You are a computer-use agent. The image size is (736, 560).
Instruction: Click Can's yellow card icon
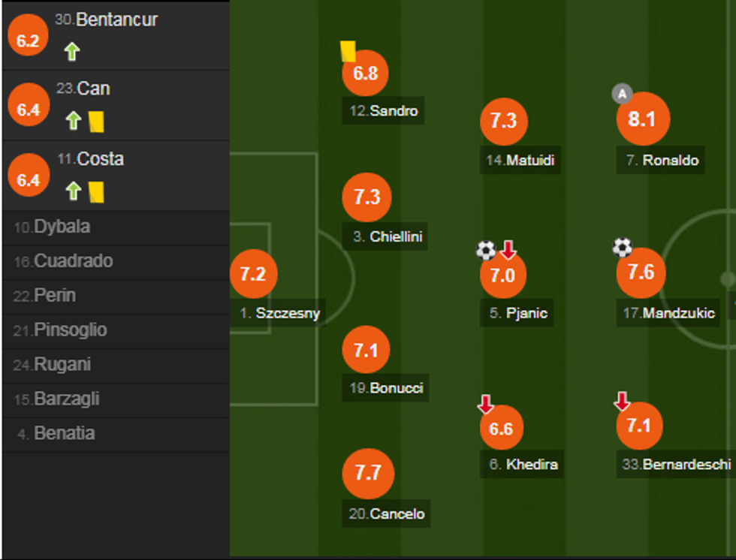pos(95,121)
